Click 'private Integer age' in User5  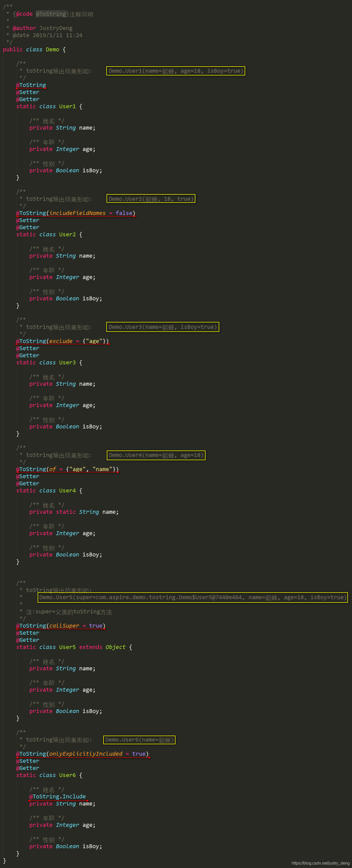62,690
